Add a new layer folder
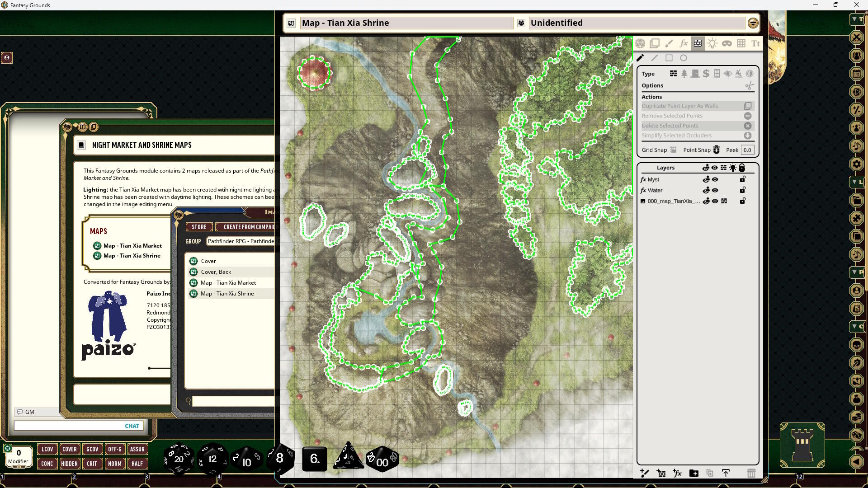Screen dimensions: 868x488 tap(693, 473)
